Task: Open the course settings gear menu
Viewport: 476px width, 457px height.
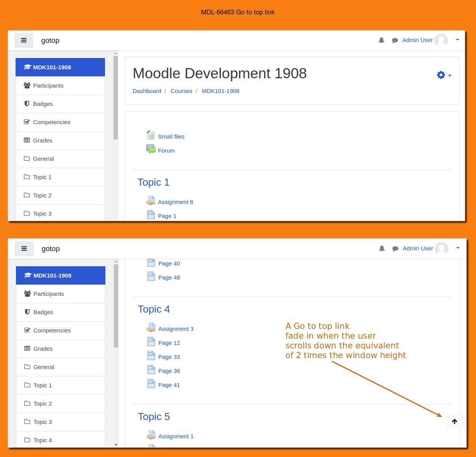Action: (444, 75)
